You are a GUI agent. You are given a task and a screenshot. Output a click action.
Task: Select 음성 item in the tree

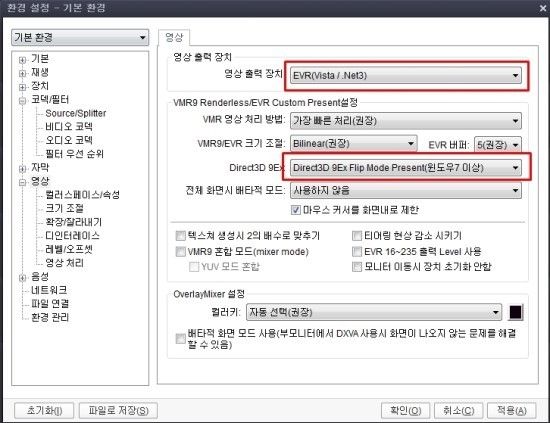40,277
